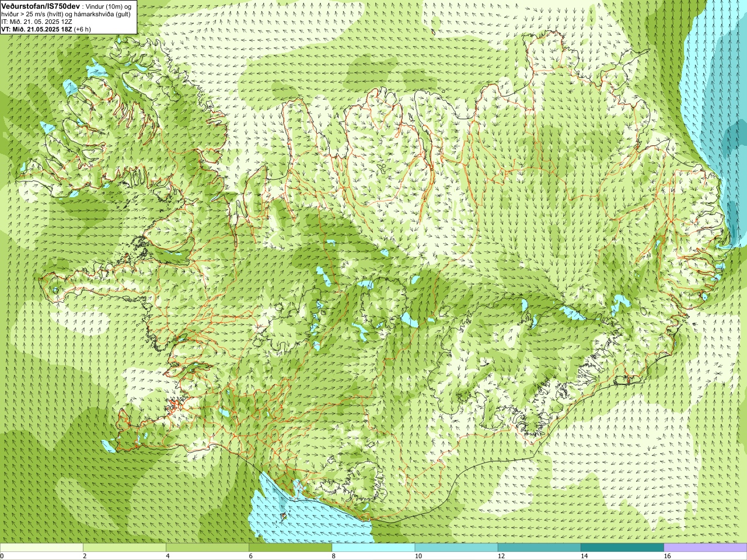The height and width of the screenshot is (560, 747).
Task: Click the legend scale label '10'
Action: 418,556
